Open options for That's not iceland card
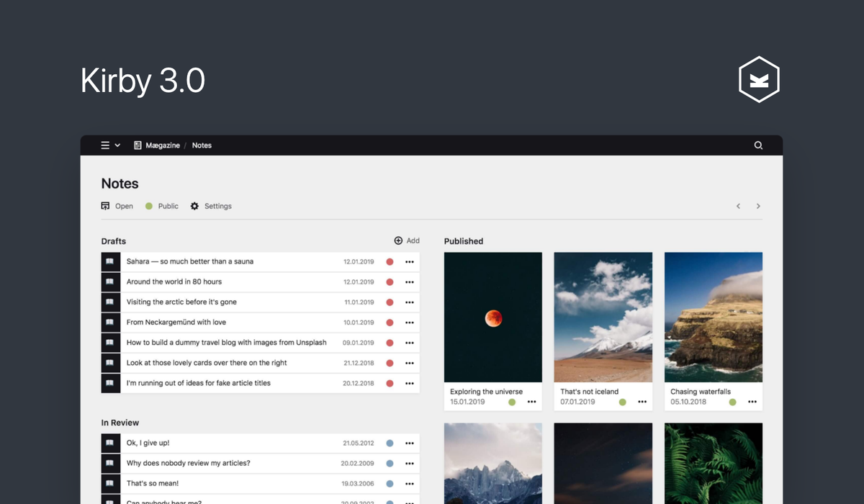Viewport: 864px width, 504px height. pyautogui.click(x=642, y=402)
